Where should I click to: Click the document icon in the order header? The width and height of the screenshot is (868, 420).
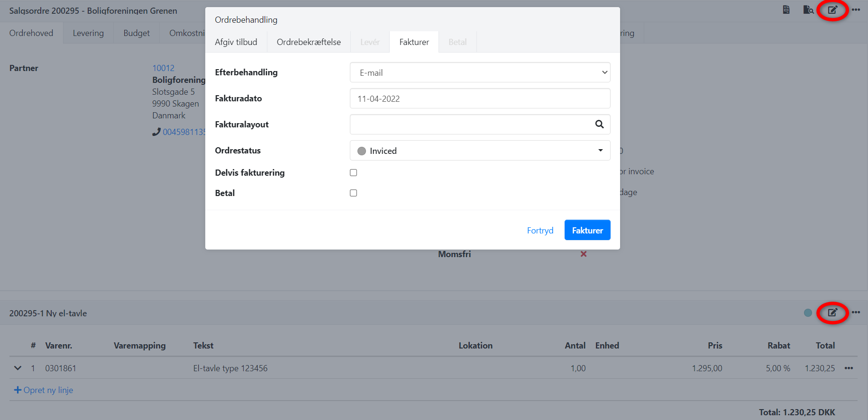coord(786,9)
